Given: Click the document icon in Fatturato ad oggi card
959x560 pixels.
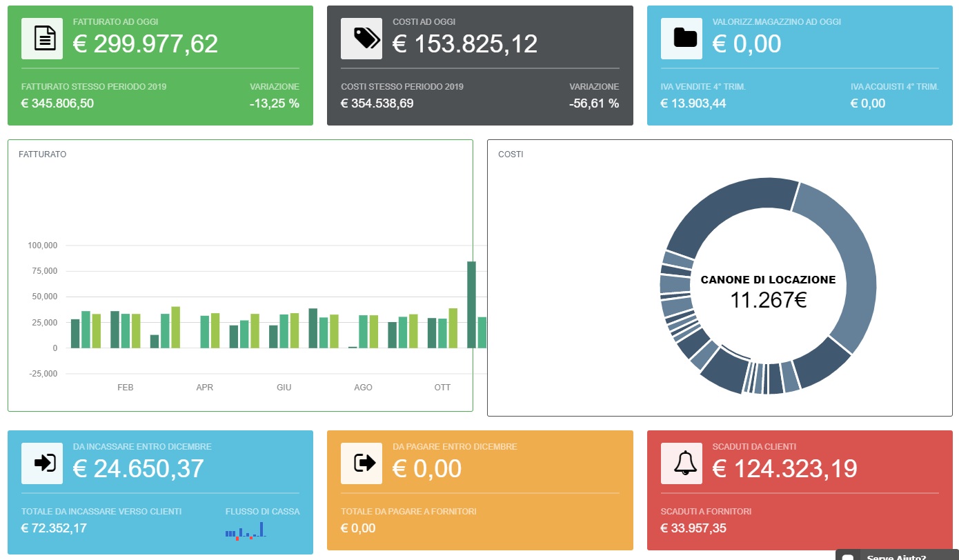Looking at the screenshot, I should (x=42, y=39).
